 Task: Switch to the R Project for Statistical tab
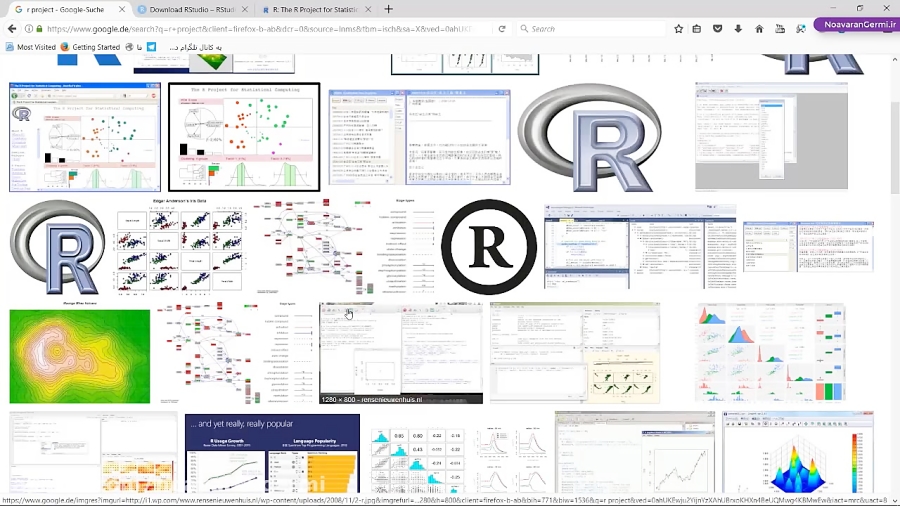click(315, 9)
